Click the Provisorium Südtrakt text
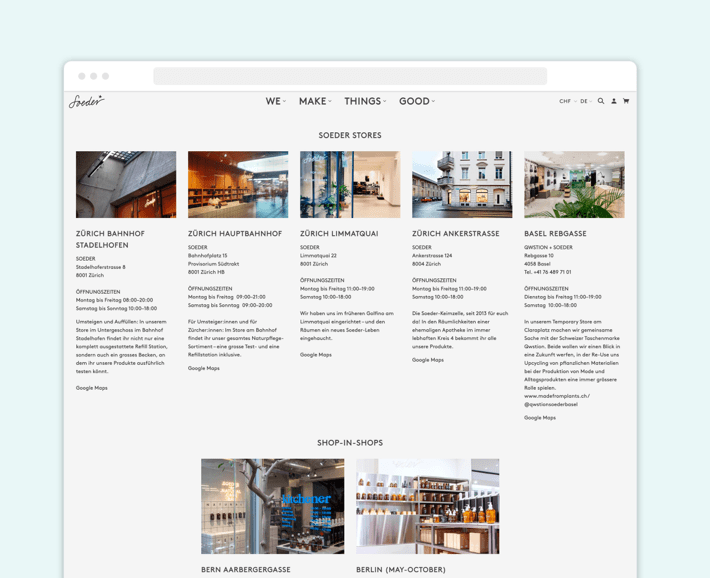 pyautogui.click(x=213, y=264)
